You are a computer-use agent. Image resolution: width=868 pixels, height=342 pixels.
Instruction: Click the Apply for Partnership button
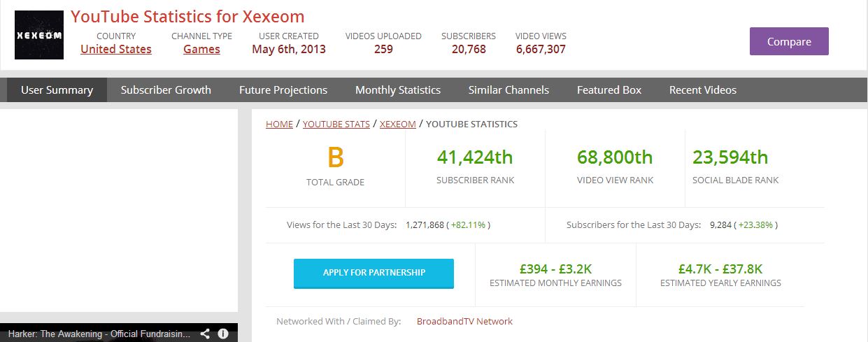373,273
